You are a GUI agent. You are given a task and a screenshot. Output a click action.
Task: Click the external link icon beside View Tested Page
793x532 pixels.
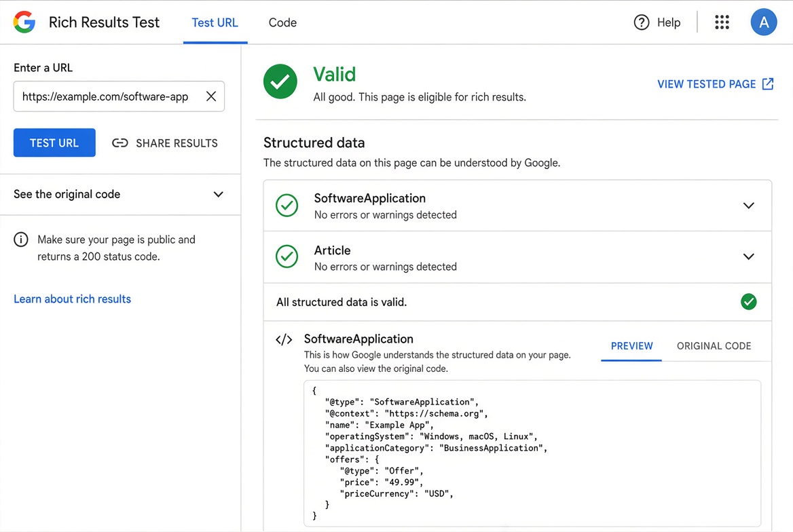coord(768,84)
